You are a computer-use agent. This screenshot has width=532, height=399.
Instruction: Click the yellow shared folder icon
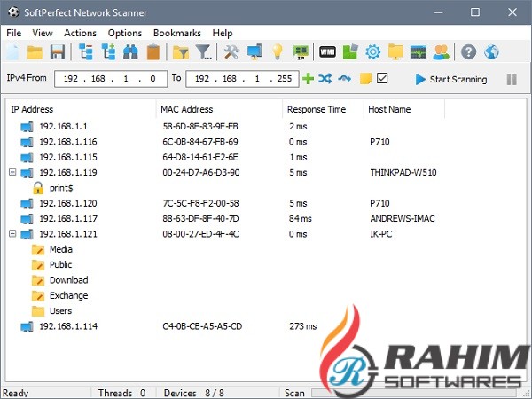[395, 52]
